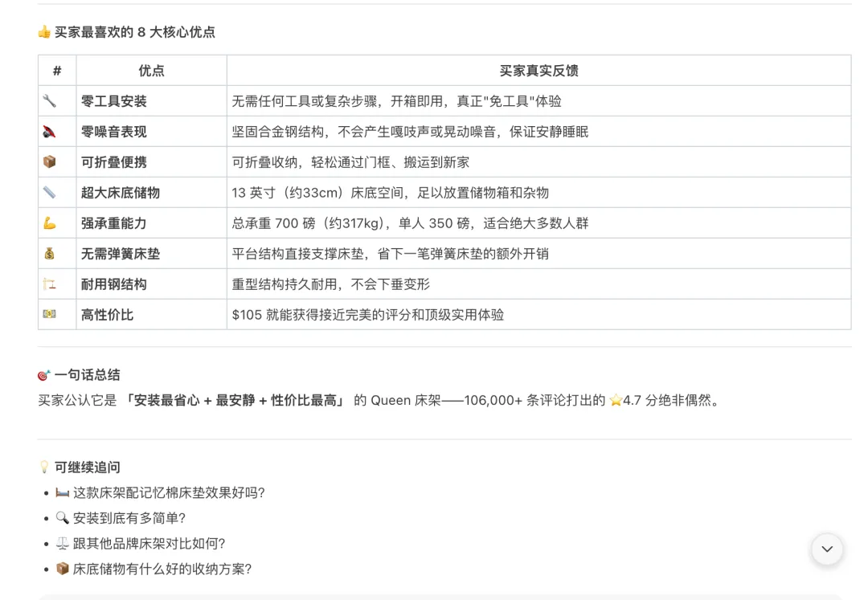
Task: Click feedback text 无需任何工具或复杂步骤
Action: click(x=305, y=101)
